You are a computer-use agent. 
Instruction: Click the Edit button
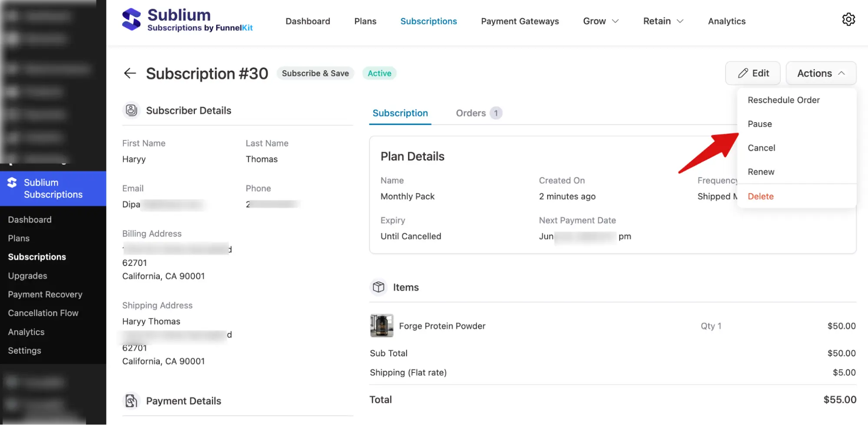752,73
